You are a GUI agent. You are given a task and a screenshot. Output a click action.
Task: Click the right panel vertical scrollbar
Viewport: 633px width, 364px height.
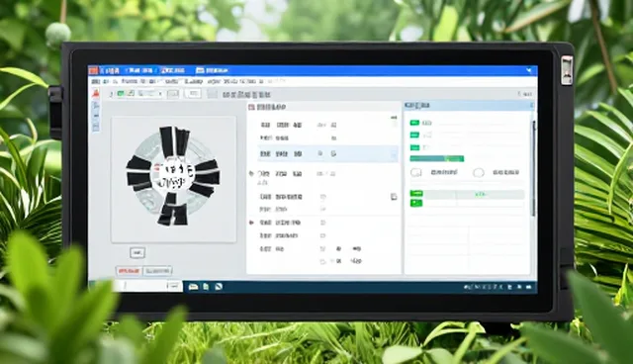coord(533,167)
